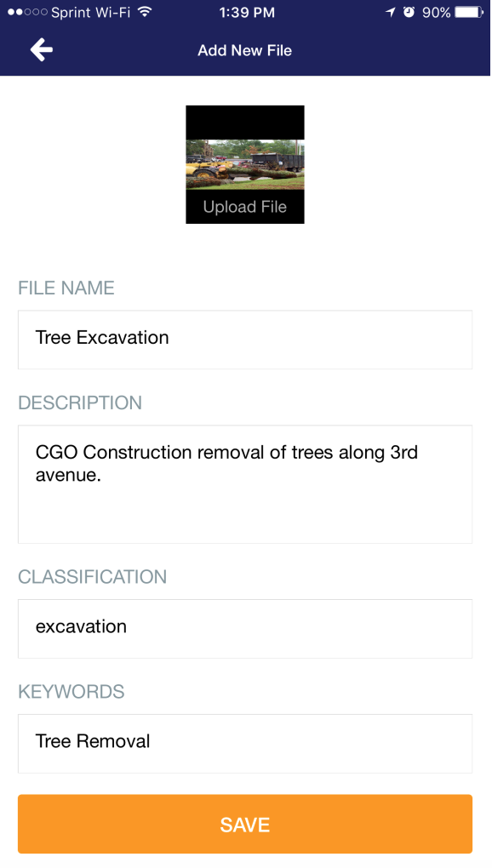
Task: Click into the Description text area
Action: click(244, 484)
